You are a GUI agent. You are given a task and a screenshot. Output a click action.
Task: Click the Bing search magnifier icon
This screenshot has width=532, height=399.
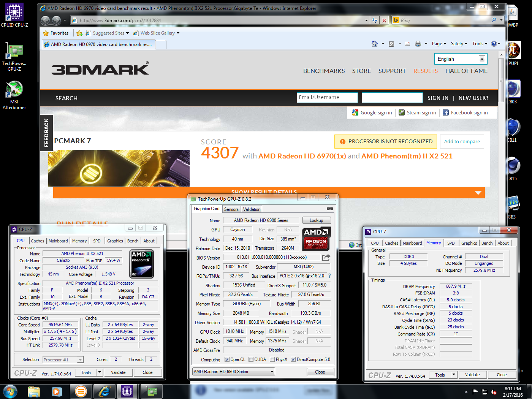click(x=494, y=20)
